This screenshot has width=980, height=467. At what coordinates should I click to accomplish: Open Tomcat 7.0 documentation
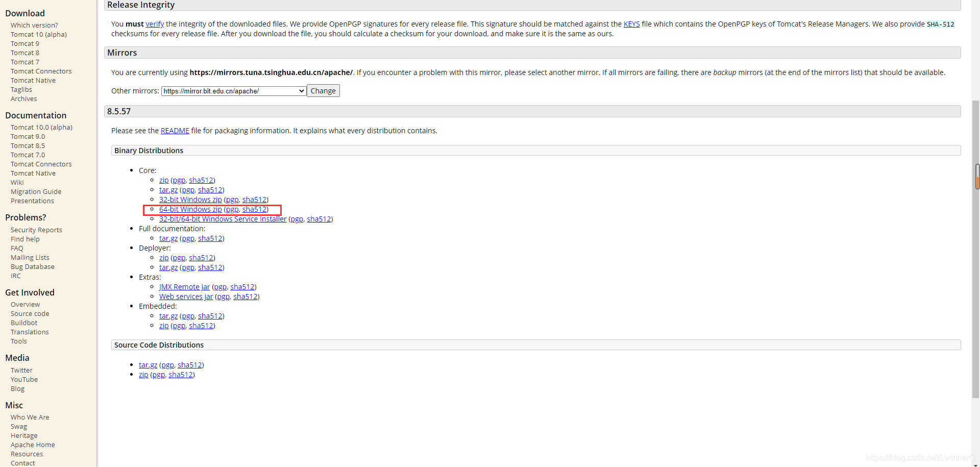(28, 155)
